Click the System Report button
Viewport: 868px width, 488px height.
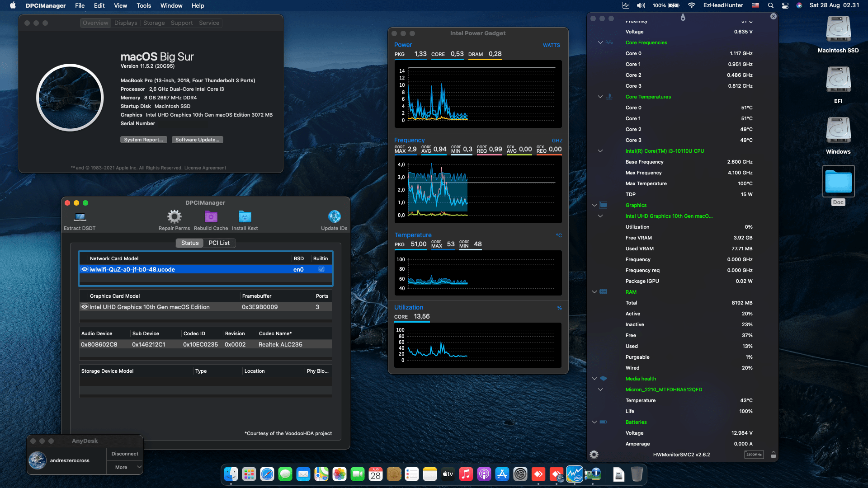click(x=144, y=140)
